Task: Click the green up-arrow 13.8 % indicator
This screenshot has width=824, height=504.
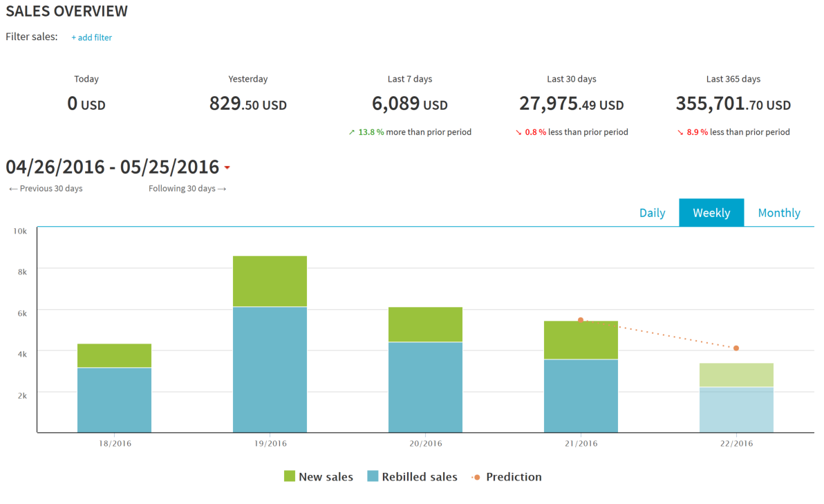Action: 366,132
